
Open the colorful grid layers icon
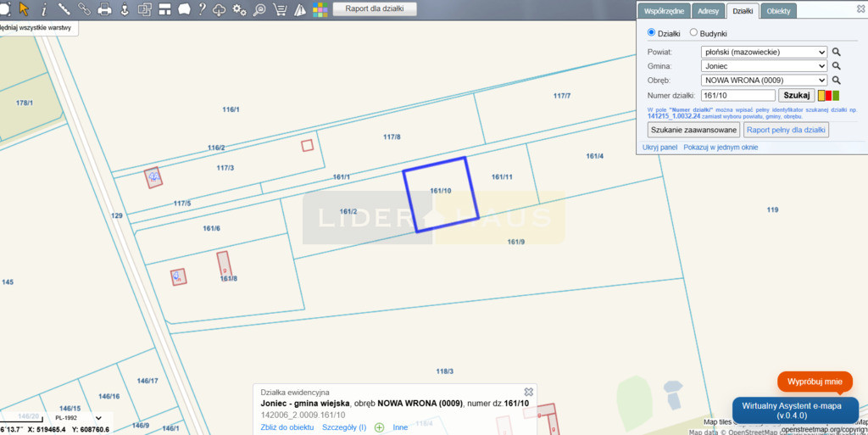tap(320, 8)
